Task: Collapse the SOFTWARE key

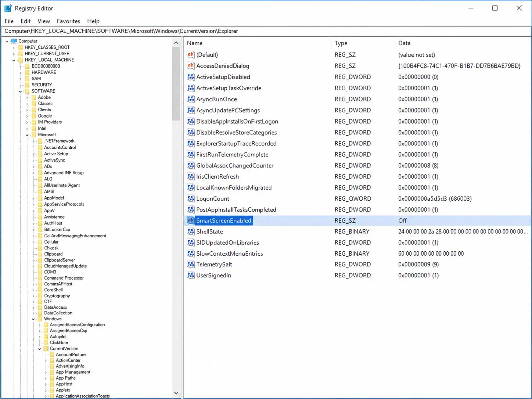Action: [x=20, y=91]
